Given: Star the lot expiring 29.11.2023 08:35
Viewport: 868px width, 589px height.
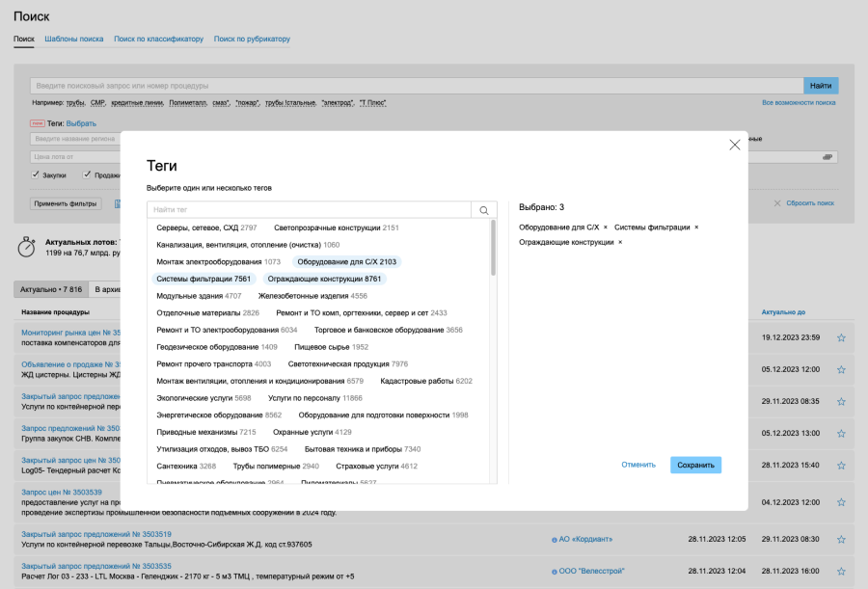Looking at the screenshot, I should click(841, 401).
